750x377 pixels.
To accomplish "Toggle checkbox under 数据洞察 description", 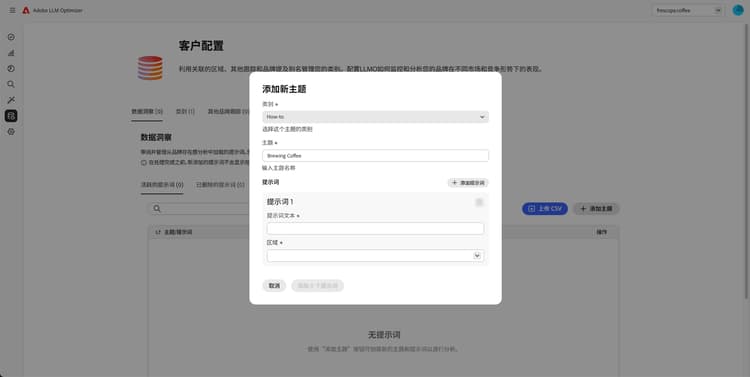I will click(x=143, y=163).
